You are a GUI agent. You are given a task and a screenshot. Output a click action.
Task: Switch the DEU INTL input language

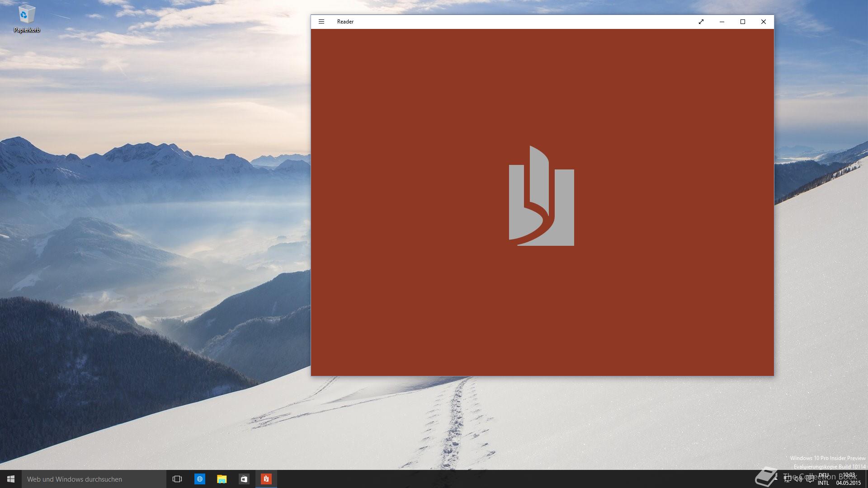823,479
